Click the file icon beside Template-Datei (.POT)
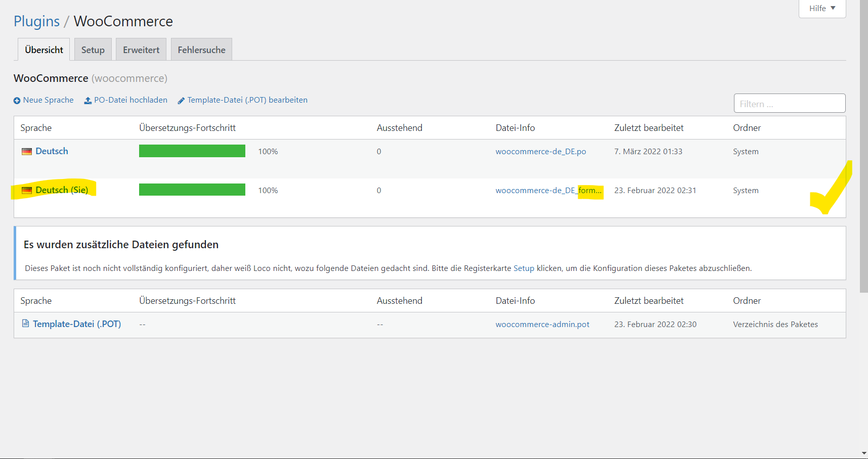Viewport: 868px width, 459px height. (x=25, y=324)
